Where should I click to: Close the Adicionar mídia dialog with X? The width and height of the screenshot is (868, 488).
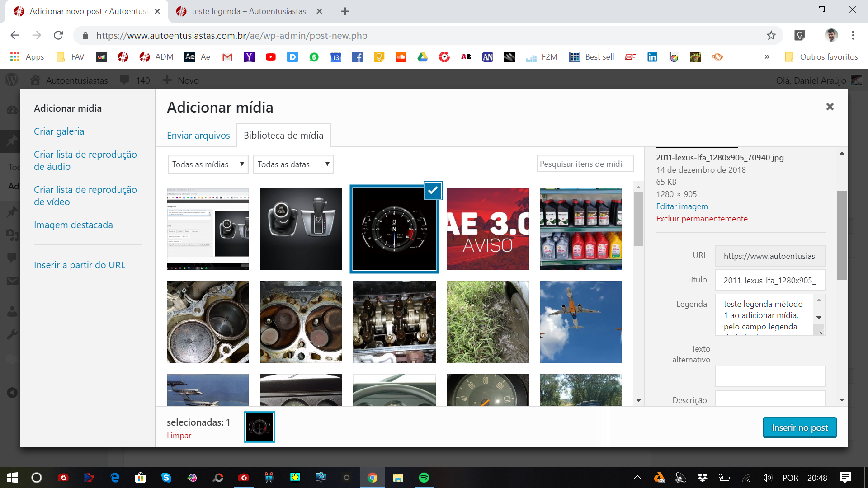click(830, 107)
